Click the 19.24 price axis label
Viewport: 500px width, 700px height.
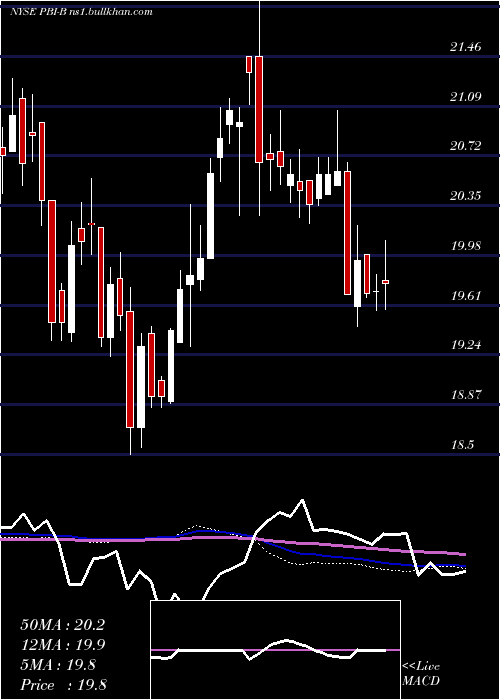(466, 345)
